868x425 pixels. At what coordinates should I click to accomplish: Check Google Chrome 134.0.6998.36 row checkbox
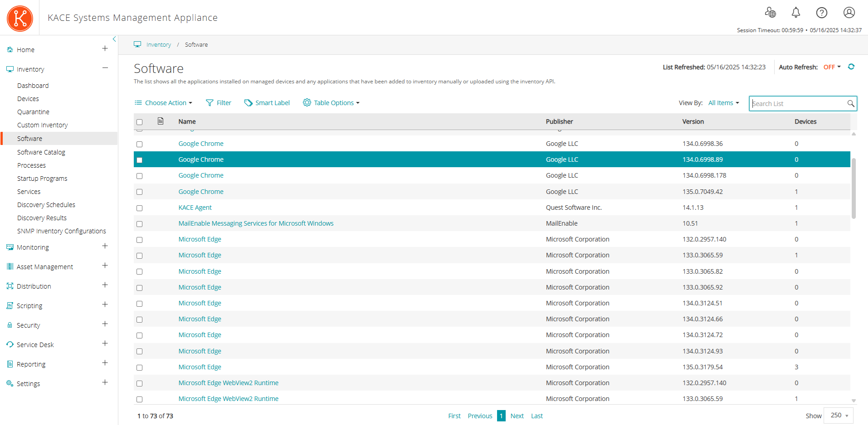(140, 144)
